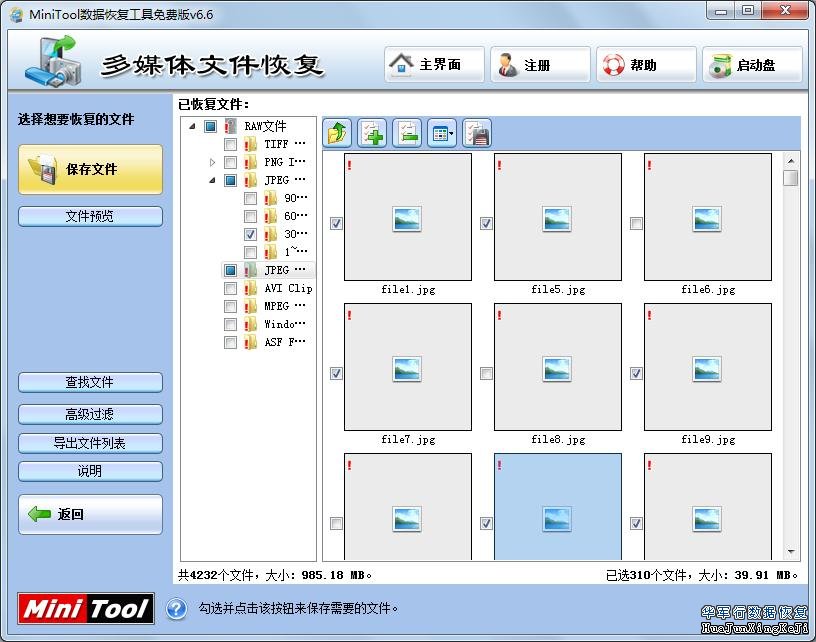Open 帮助 help from top bar

point(645,65)
